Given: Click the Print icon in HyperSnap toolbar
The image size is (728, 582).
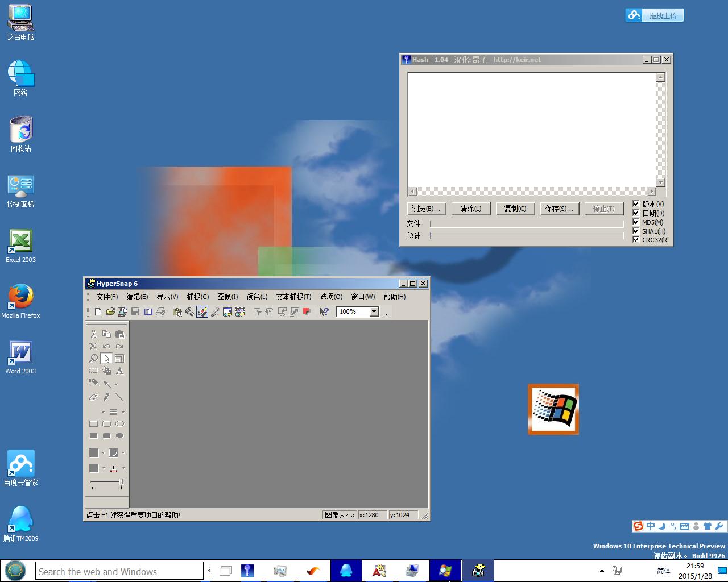Looking at the screenshot, I should coord(160,311).
